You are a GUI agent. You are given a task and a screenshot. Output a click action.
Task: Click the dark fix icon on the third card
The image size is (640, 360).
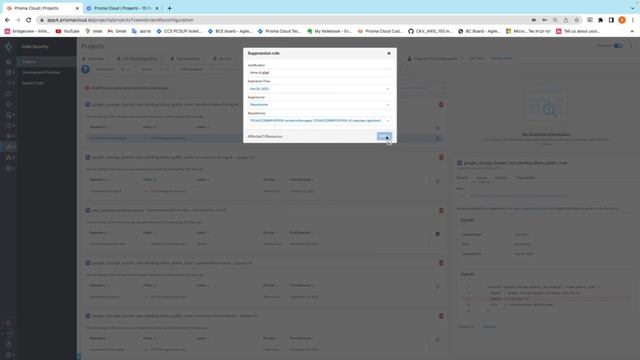click(x=437, y=234)
